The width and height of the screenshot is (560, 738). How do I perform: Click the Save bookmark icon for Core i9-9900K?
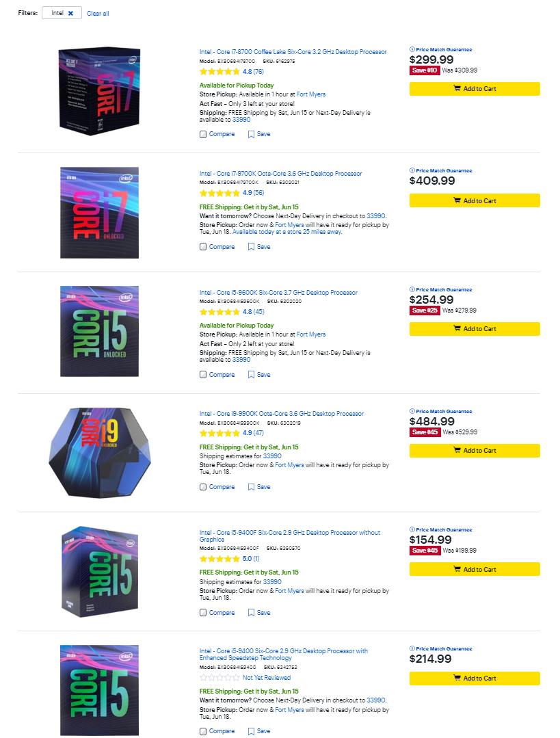coord(251,487)
